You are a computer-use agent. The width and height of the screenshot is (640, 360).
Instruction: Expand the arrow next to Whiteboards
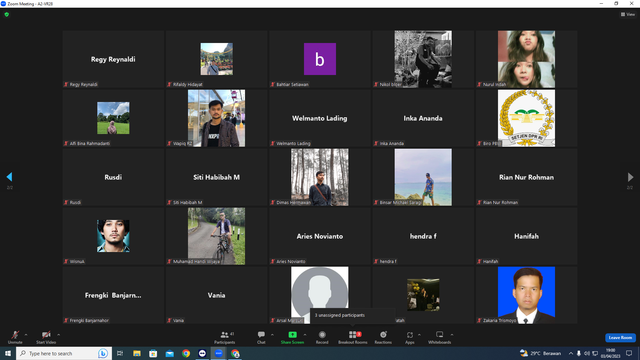452,335
